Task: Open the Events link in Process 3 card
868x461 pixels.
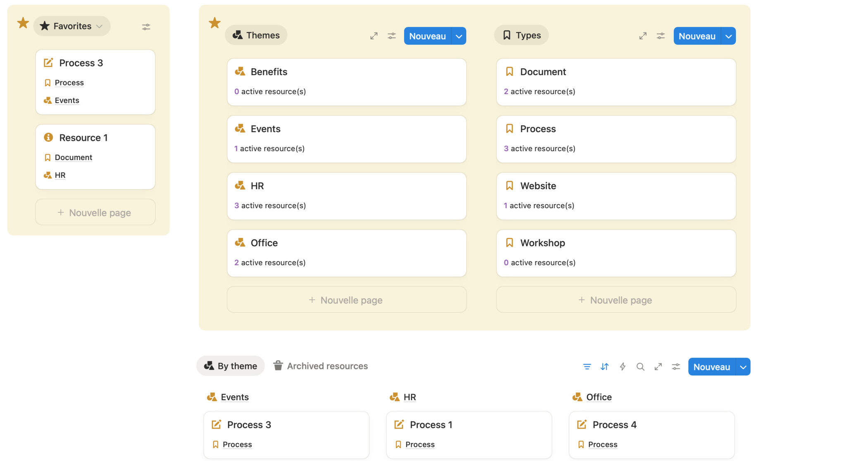Action: click(67, 100)
